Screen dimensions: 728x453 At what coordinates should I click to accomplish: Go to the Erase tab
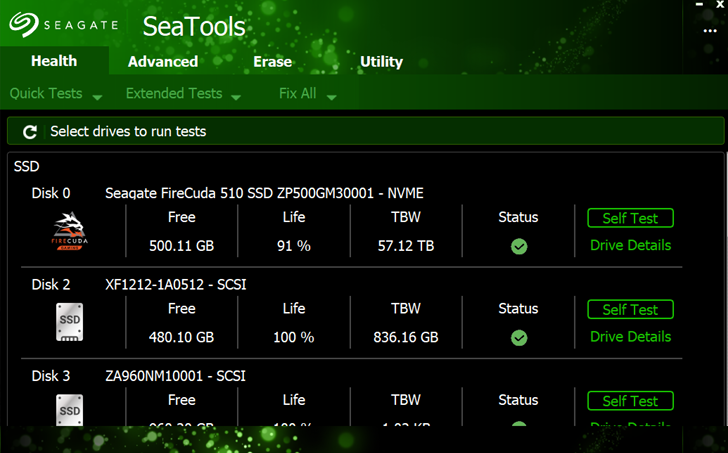(273, 62)
